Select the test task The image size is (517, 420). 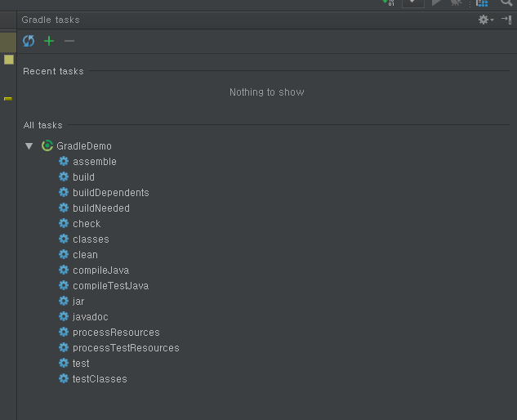81,364
